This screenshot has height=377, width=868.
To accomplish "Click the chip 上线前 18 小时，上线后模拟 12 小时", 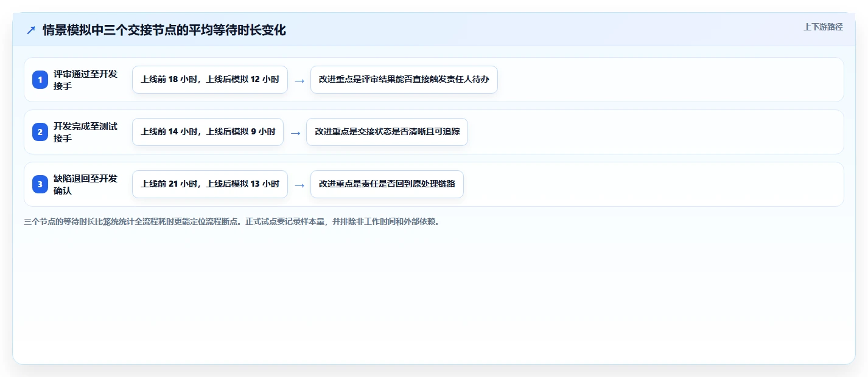I will 210,80.
